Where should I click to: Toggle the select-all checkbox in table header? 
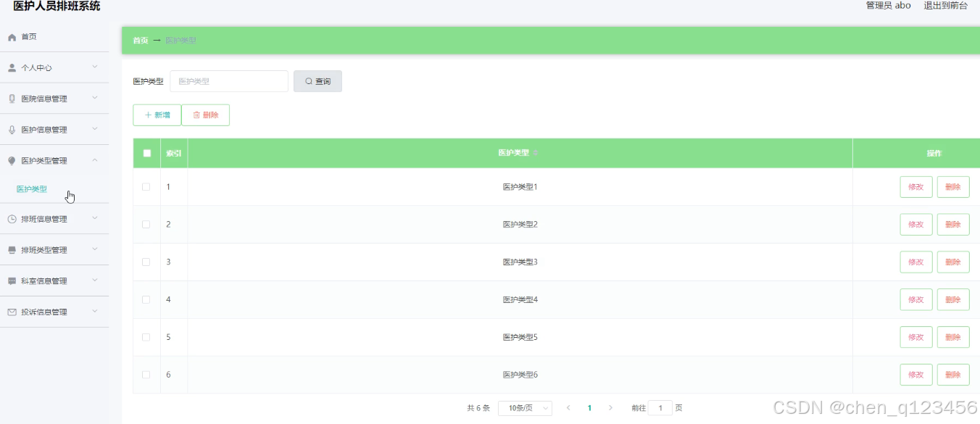click(x=147, y=153)
